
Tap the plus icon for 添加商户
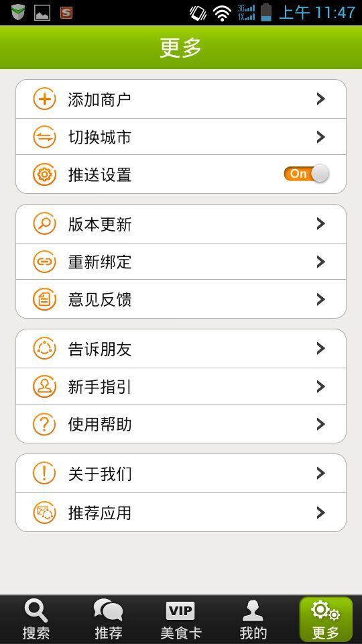pos(44,99)
